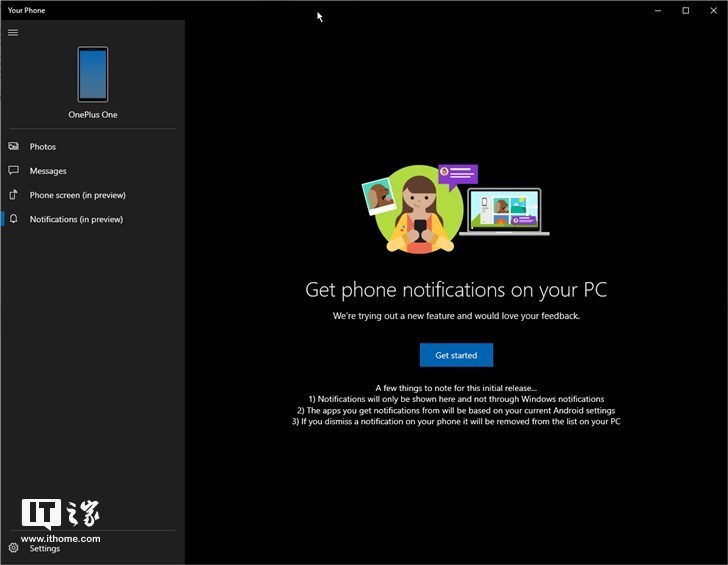Switch to Phone screen (in preview)
Viewport: 728px width, 565px height.
point(77,195)
